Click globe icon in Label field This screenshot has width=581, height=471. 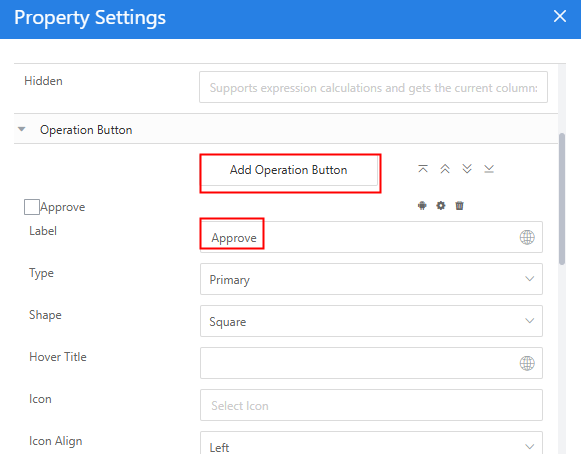527,237
